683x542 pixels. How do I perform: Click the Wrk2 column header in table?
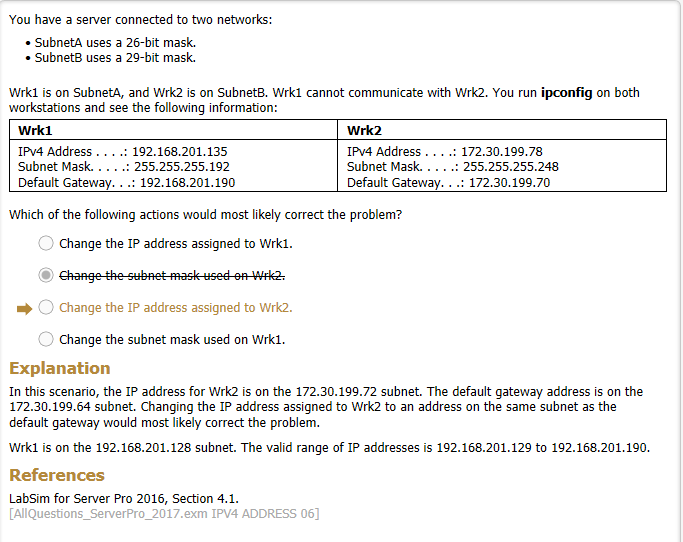point(364,130)
